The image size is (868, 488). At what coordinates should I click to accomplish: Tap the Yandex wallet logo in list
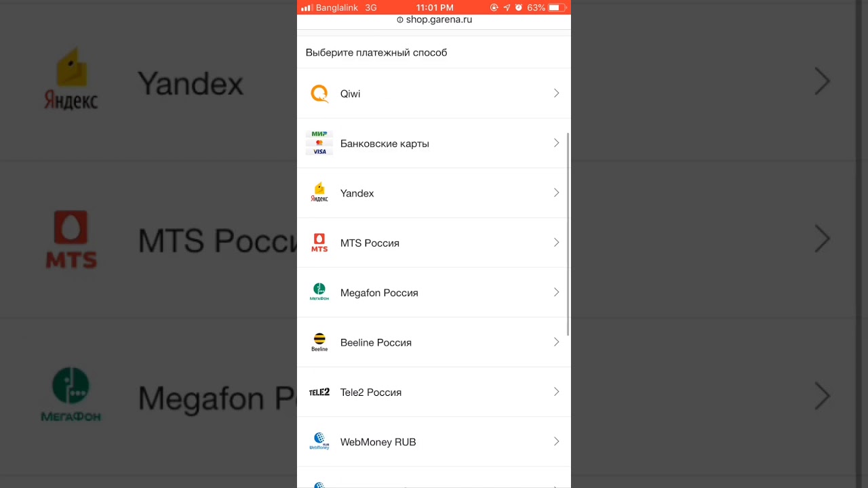(319, 192)
